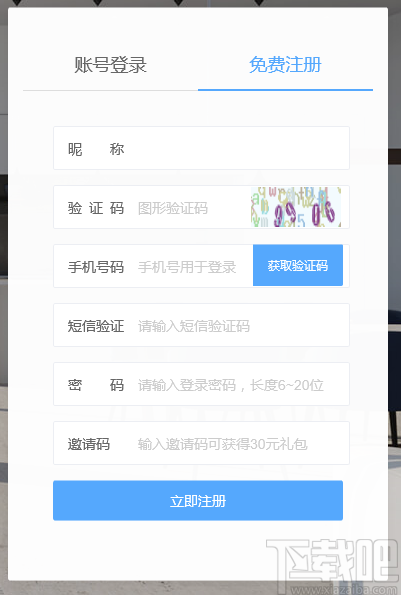The width and height of the screenshot is (401, 595).
Task: Select the 免费注册 tab
Action: 285,65
